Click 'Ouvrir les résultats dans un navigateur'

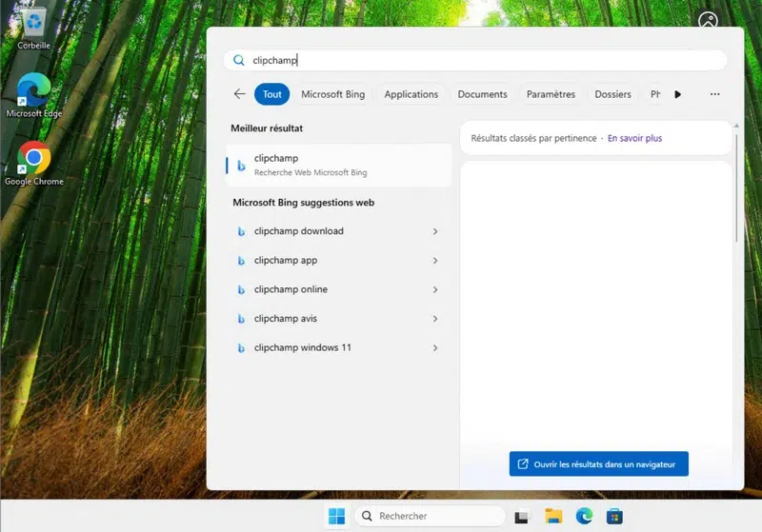click(x=598, y=464)
